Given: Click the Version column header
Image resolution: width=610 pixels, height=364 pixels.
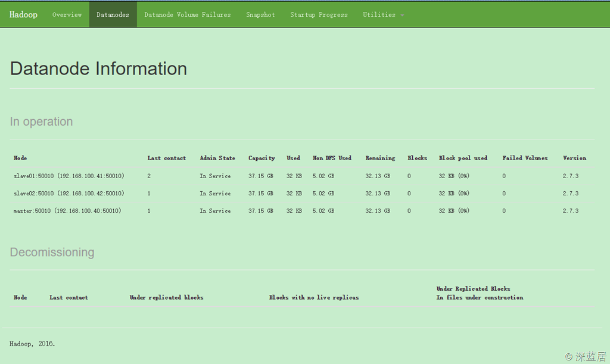Looking at the screenshot, I should (x=574, y=158).
